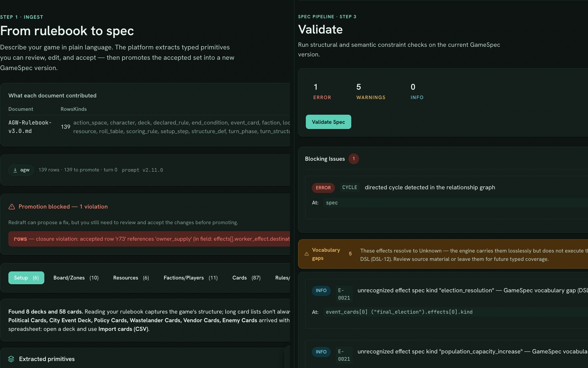Click 'What each document contributed' heading
The width and height of the screenshot is (588, 368).
(x=52, y=96)
